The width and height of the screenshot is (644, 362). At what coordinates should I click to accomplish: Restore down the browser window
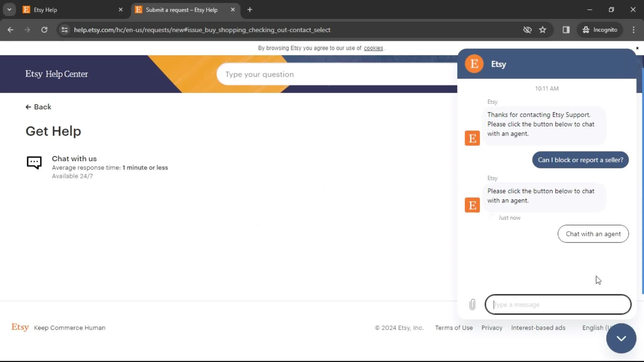[x=611, y=10]
